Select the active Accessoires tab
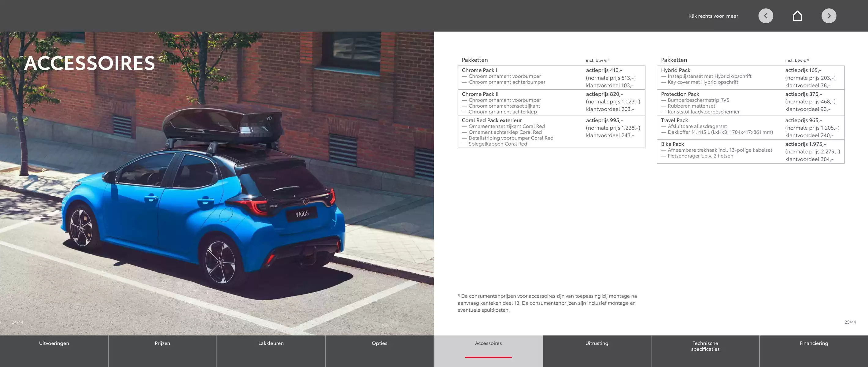The height and width of the screenshot is (367, 868). tap(488, 351)
